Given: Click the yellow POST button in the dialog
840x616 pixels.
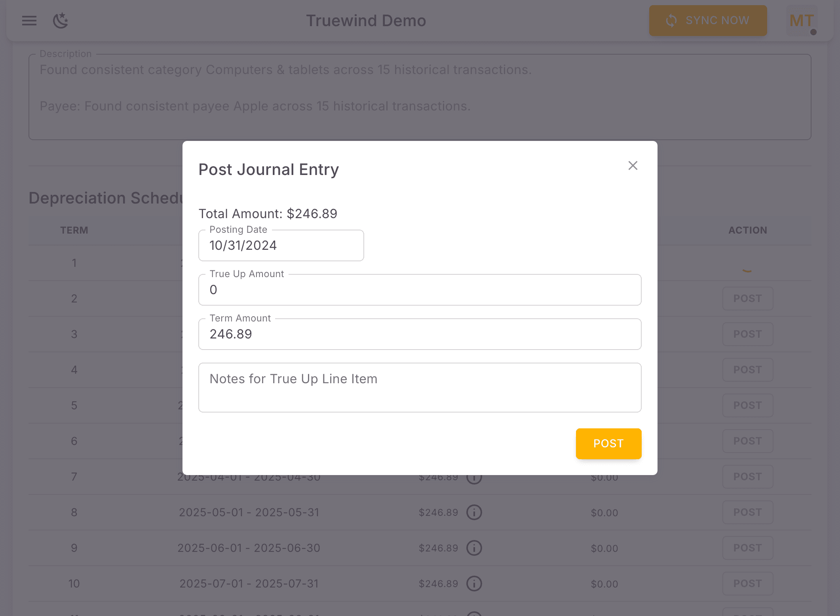Looking at the screenshot, I should 608,443.
